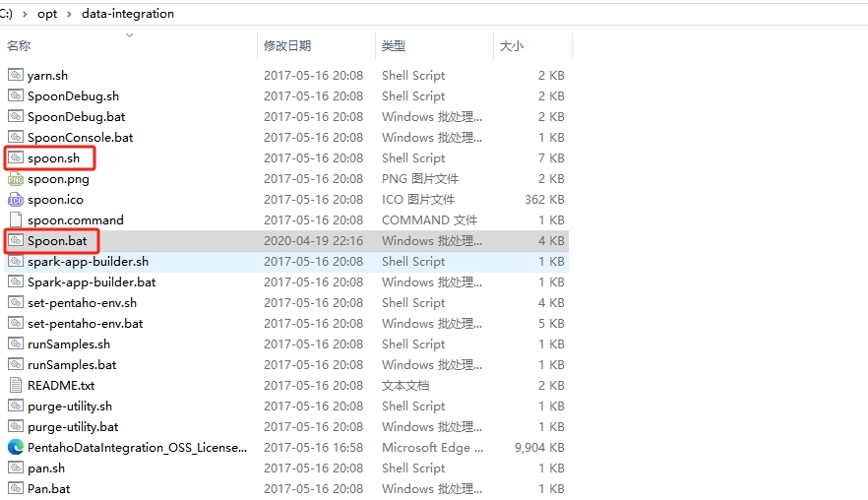Select the SpoonDebug.bat file name
Image resolution: width=868 pixels, height=500 pixels.
click(x=76, y=117)
